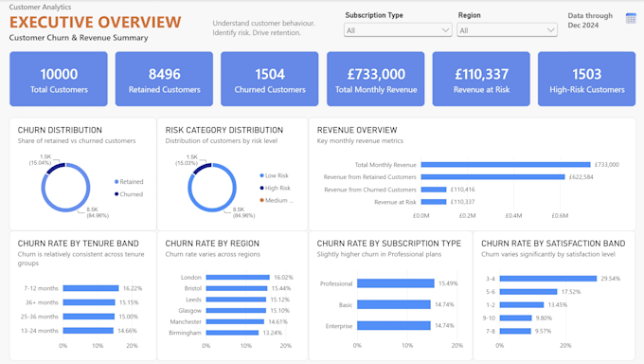Click the Birmingham churn rate bar
644x364 pixels.
232,333
